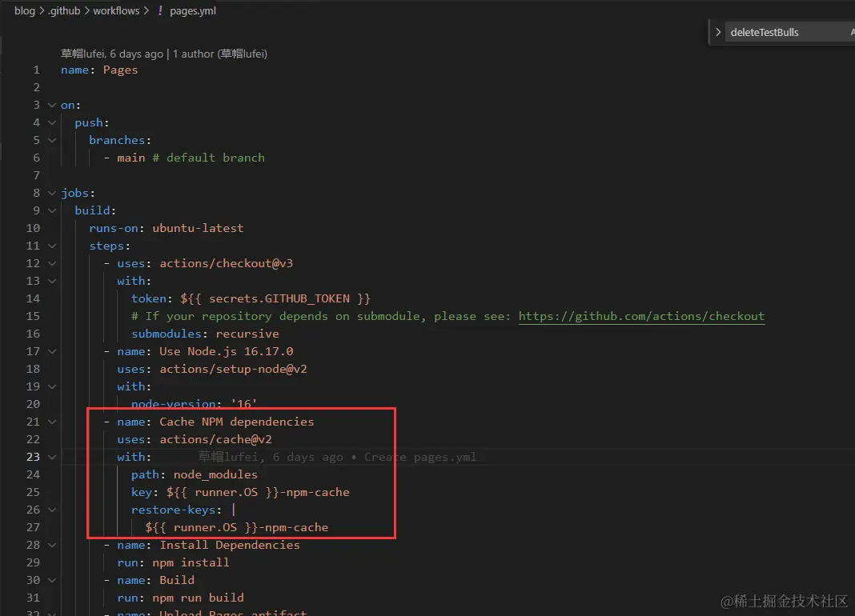Focus the find field containing 'deleteTestBulls'
This screenshot has width=855, height=616.
coord(789,32)
